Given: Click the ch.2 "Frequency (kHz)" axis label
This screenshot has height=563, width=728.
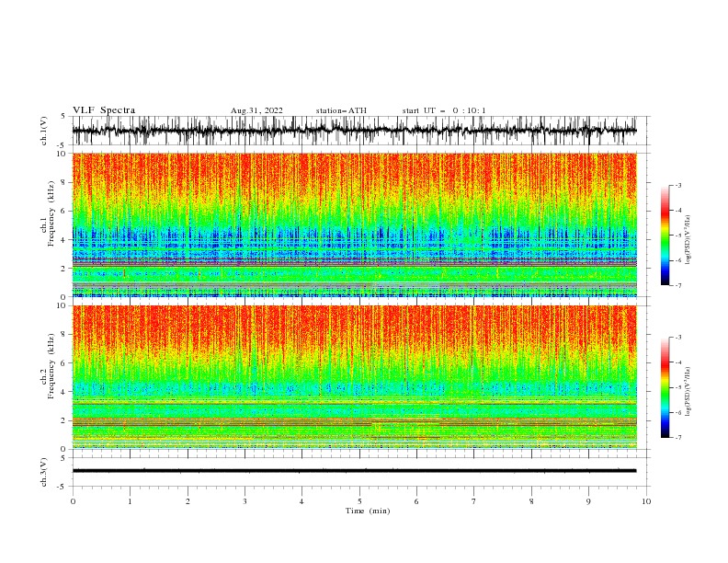Looking at the screenshot, I should pos(51,366).
